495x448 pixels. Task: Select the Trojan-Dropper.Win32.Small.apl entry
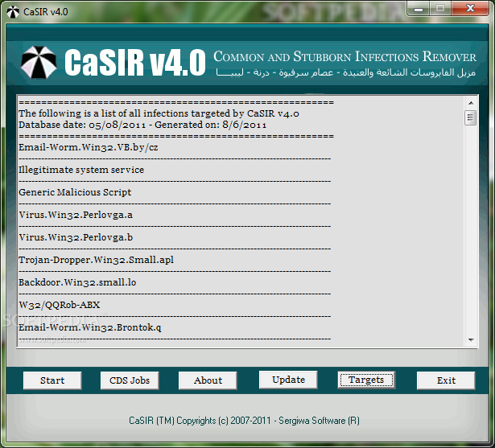point(97,260)
